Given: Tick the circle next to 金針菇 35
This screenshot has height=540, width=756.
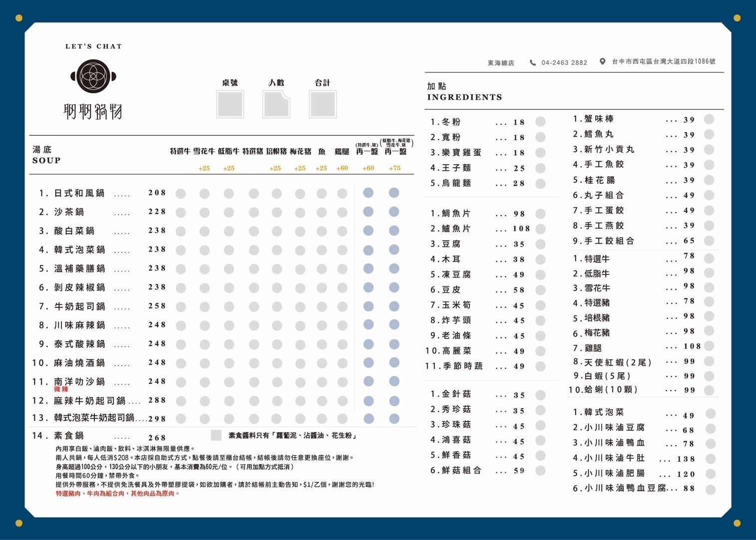Looking at the screenshot, I should point(540,395).
